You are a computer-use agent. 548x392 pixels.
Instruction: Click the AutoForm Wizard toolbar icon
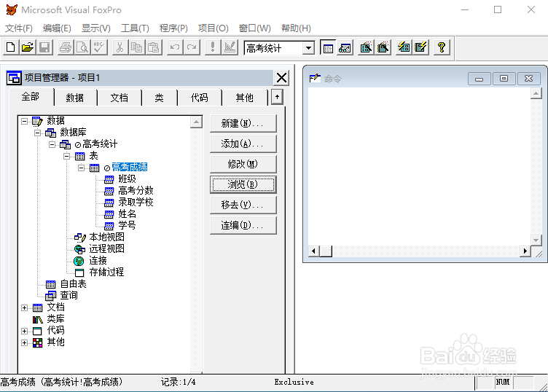point(404,47)
